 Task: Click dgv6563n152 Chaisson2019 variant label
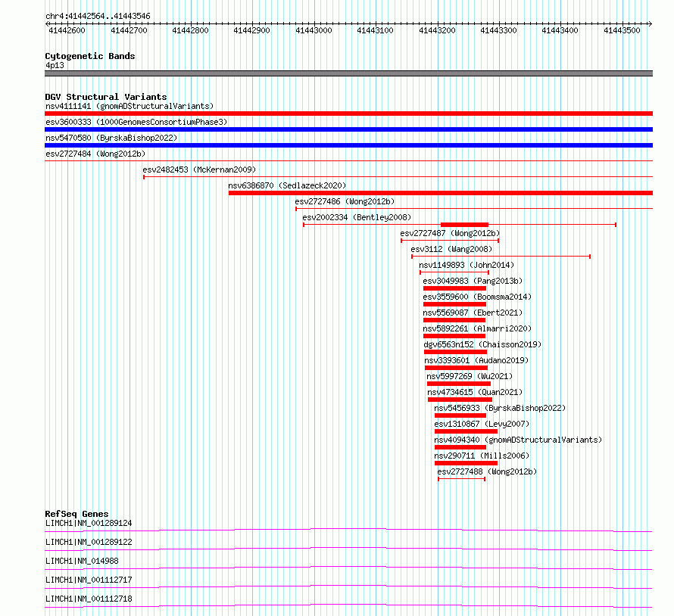coord(482,344)
